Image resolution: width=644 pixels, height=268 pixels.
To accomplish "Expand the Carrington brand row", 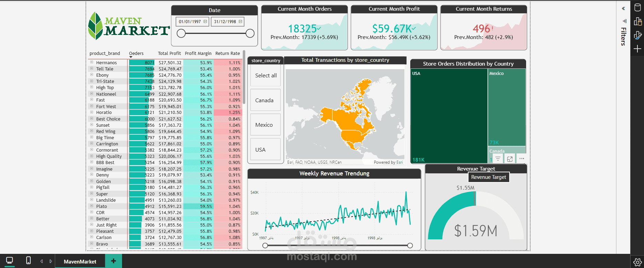I will (92, 143).
